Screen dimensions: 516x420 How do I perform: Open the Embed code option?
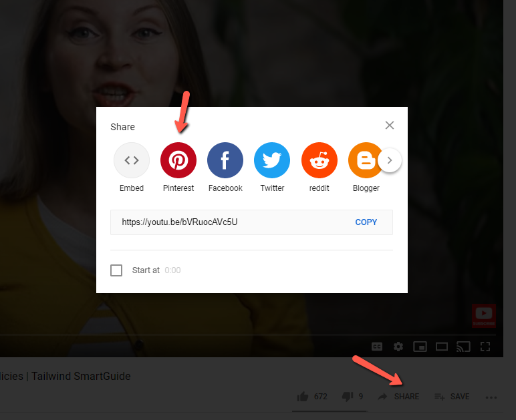pyautogui.click(x=132, y=160)
